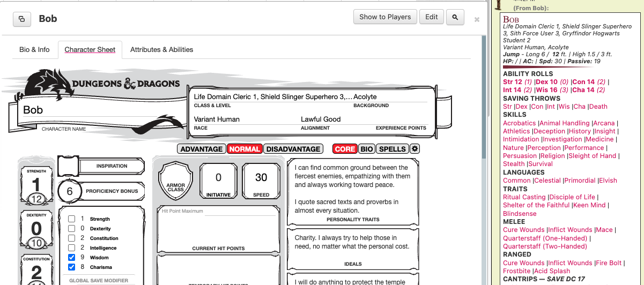The image size is (644, 285).
Task: Open sheet settings gear icon next to SPELLS
Action: (x=414, y=148)
